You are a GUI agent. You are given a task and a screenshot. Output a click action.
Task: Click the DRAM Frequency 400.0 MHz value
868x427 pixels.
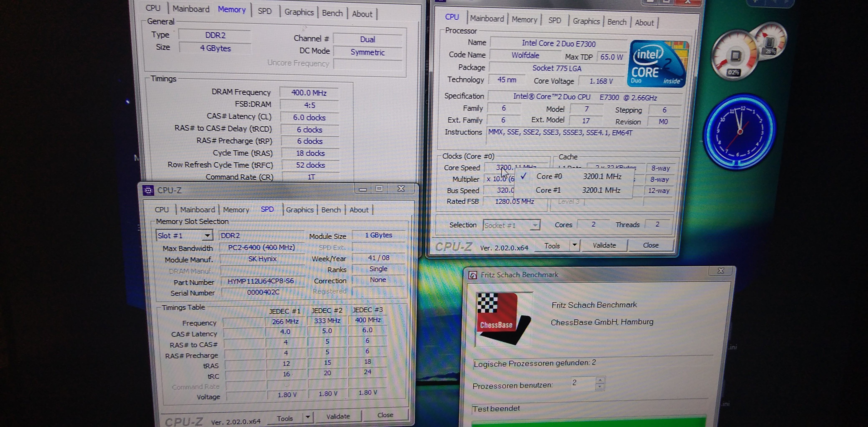[x=309, y=93]
